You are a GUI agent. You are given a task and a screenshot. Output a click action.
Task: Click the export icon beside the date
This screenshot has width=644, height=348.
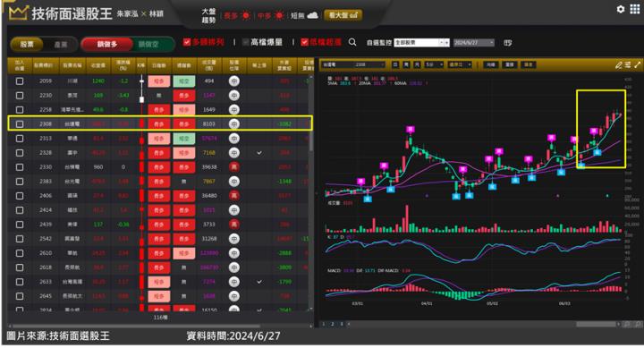508,42
